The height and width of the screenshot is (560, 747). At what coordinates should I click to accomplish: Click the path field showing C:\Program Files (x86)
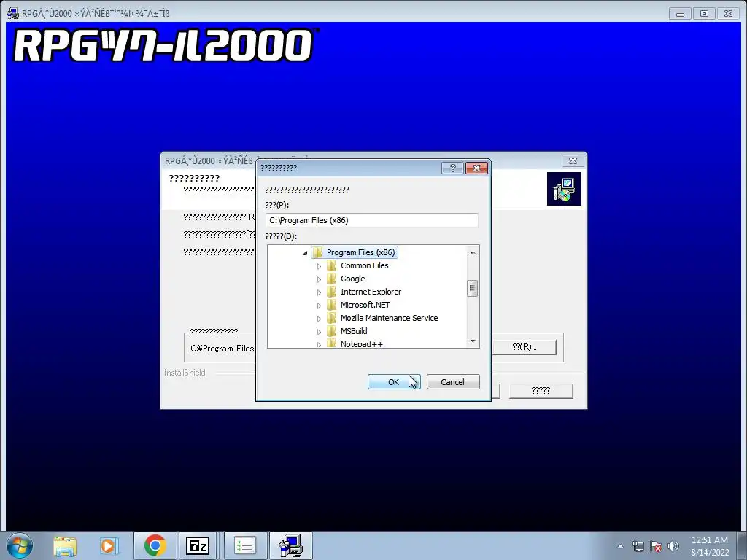pos(371,220)
